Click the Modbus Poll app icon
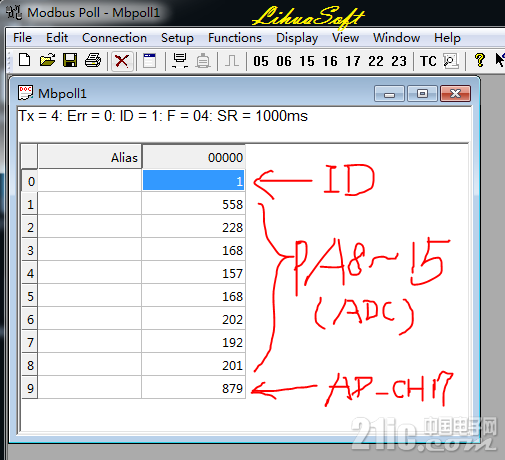The image size is (505, 460). pyautogui.click(x=14, y=13)
